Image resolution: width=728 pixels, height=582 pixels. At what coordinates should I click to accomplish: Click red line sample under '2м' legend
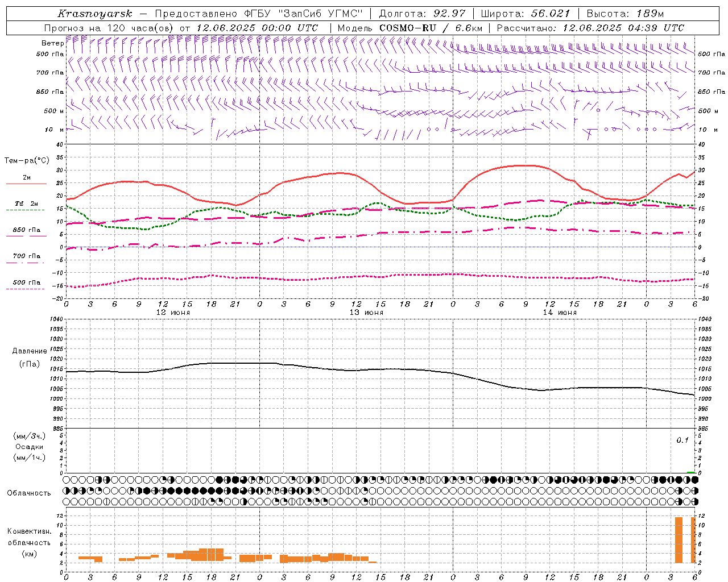26,184
